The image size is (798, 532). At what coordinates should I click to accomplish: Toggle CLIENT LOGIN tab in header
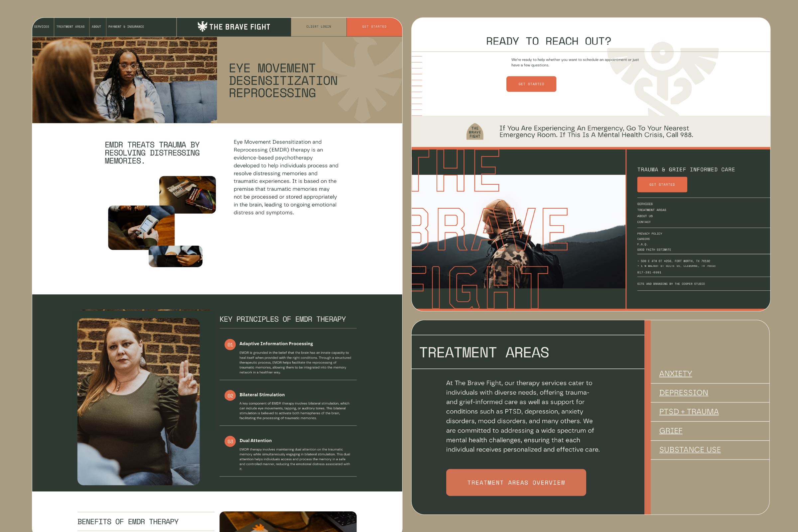tap(319, 26)
